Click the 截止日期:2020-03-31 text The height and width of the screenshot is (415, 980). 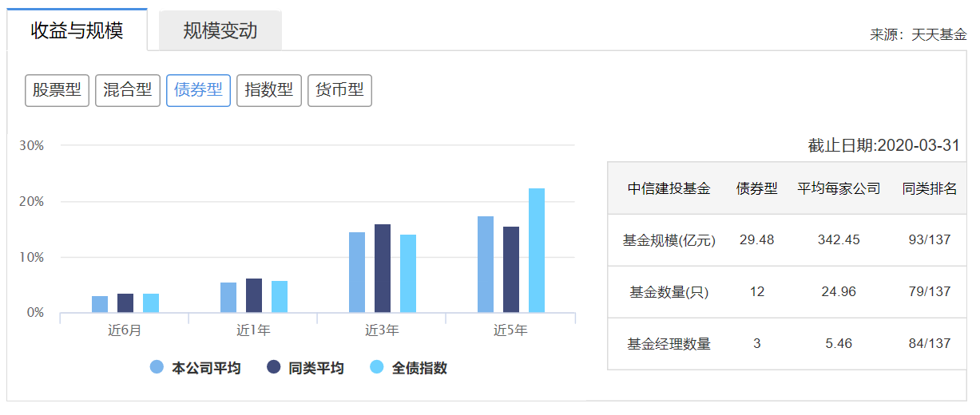883,146
